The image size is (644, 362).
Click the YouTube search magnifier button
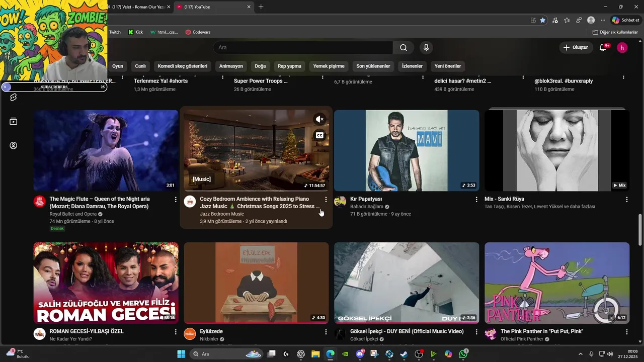404,48
